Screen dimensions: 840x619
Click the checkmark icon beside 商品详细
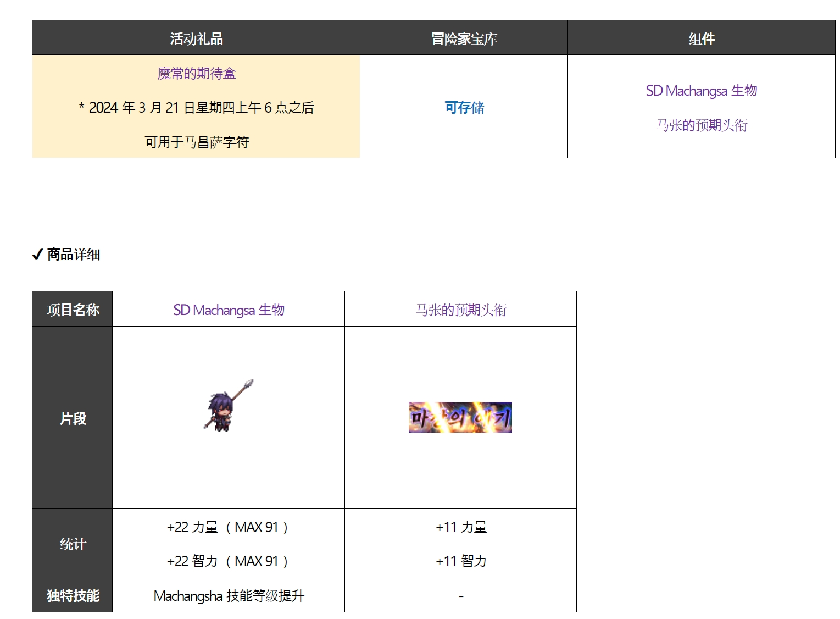[37, 254]
